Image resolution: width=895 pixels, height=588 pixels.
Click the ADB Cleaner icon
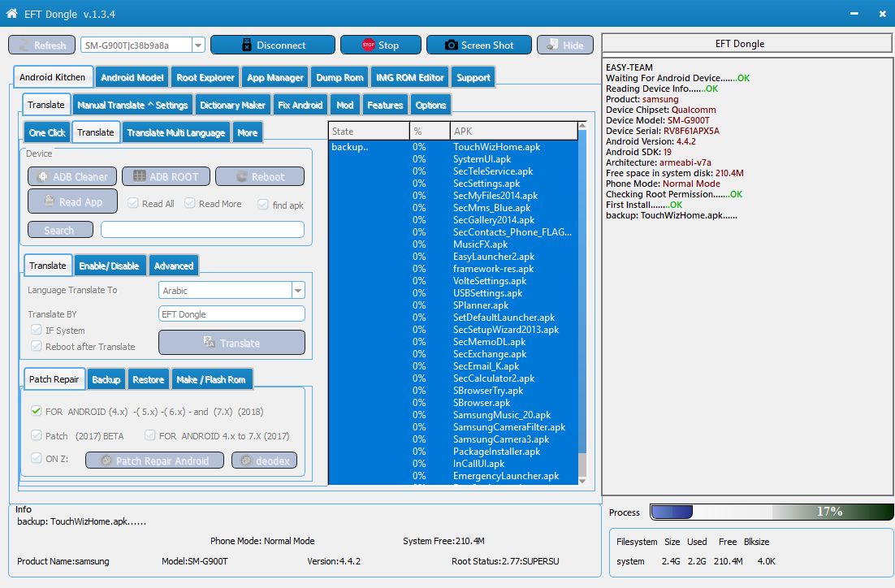pos(43,177)
